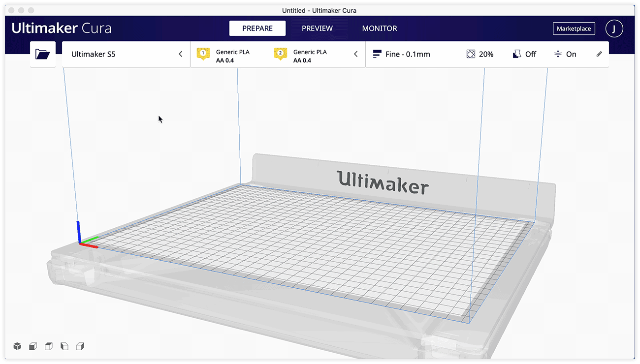Collapse the extruder material configuration panel
640x364 pixels.
pyautogui.click(x=355, y=54)
